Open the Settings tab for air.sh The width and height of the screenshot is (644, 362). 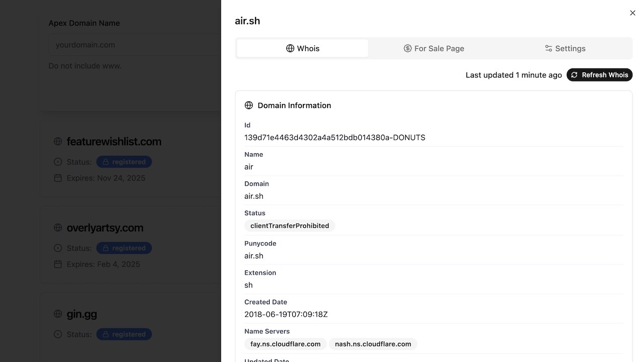(x=565, y=48)
